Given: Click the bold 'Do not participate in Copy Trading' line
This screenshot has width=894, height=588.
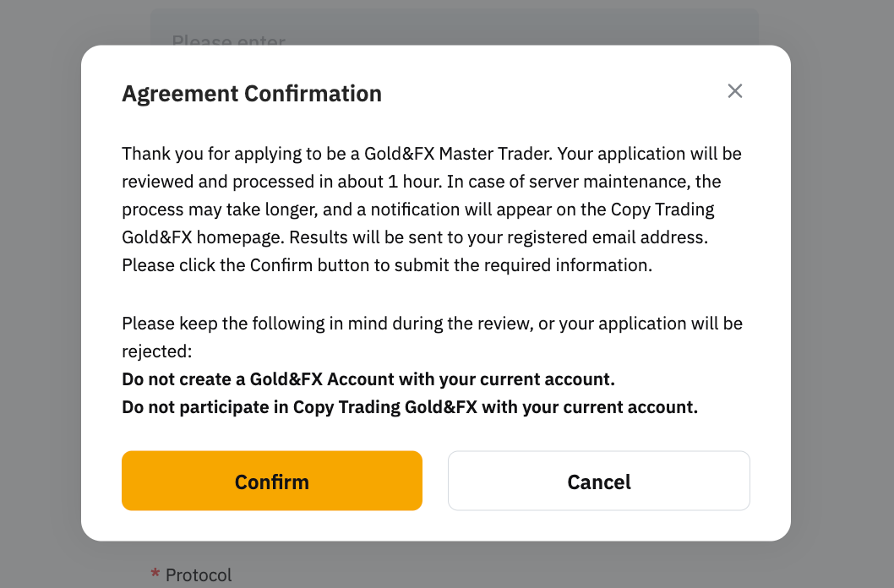Looking at the screenshot, I should pyautogui.click(x=410, y=407).
